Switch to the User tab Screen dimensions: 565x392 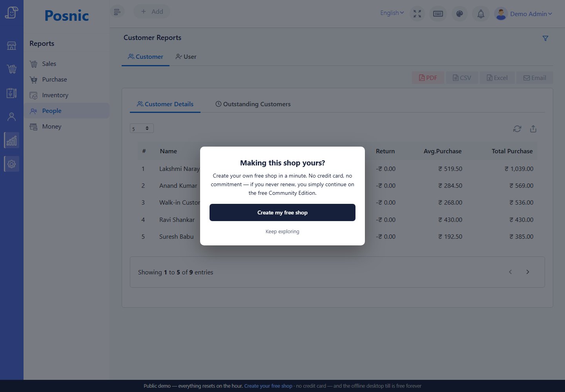(x=186, y=57)
